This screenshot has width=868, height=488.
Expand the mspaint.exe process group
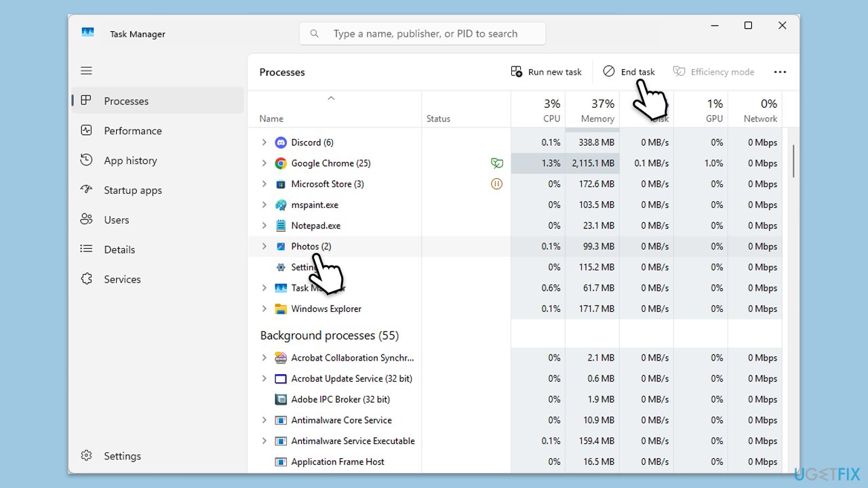tap(264, 205)
